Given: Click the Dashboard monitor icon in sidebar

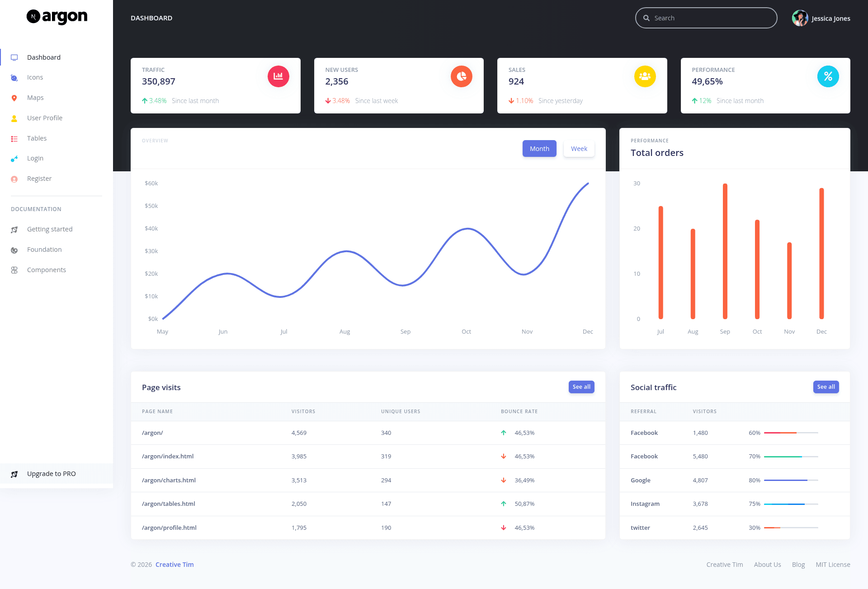Looking at the screenshot, I should pos(14,57).
